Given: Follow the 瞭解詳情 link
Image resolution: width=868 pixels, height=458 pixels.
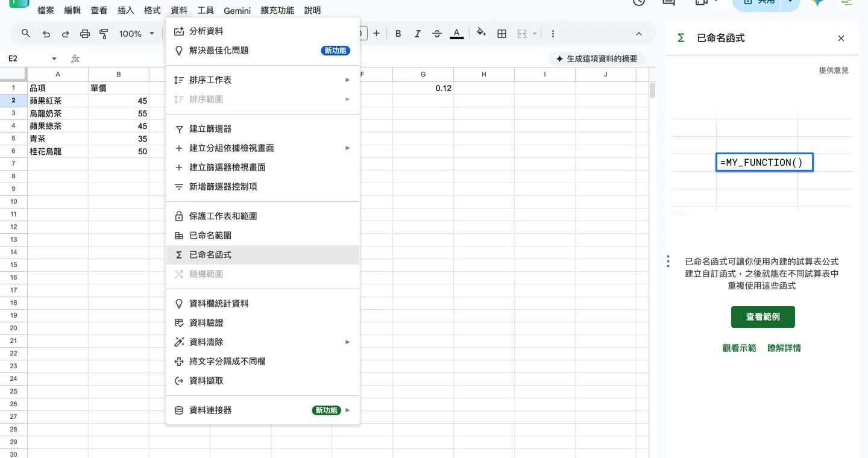Looking at the screenshot, I should point(784,348).
